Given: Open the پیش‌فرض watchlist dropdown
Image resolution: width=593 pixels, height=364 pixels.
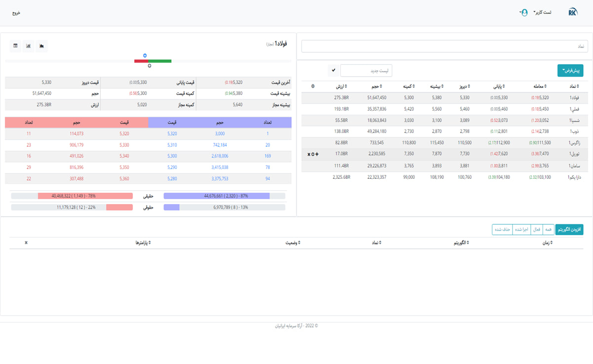Looking at the screenshot, I should (x=570, y=71).
